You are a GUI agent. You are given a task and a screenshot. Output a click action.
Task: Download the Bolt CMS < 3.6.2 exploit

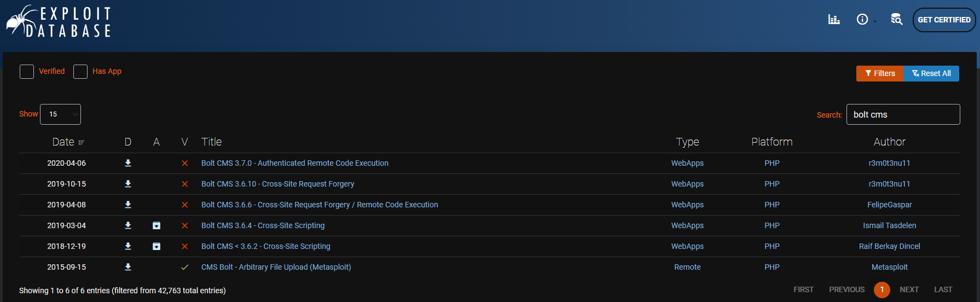pyautogui.click(x=128, y=246)
